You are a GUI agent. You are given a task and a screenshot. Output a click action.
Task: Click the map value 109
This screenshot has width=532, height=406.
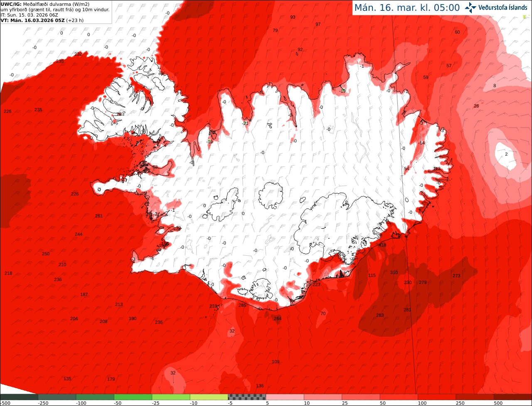276,362
